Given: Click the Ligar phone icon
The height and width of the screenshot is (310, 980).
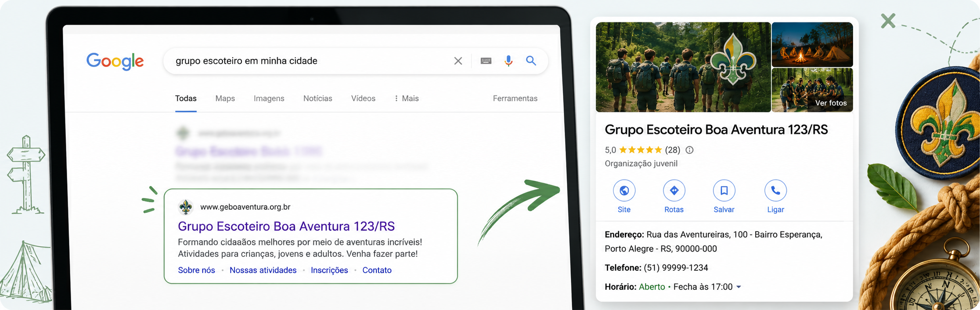Looking at the screenshot, I should click(x=775, y=190).
